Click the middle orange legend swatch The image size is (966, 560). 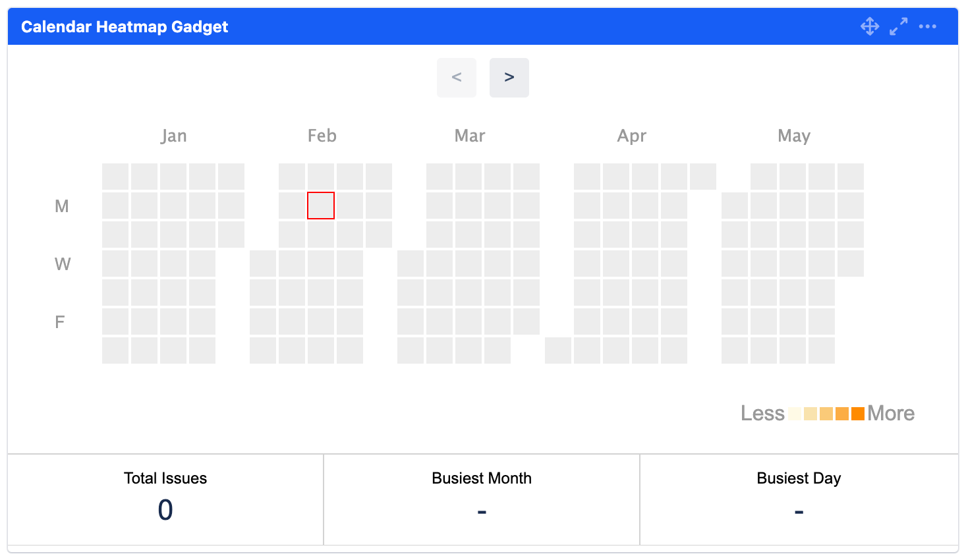click(x=826, y=414)
